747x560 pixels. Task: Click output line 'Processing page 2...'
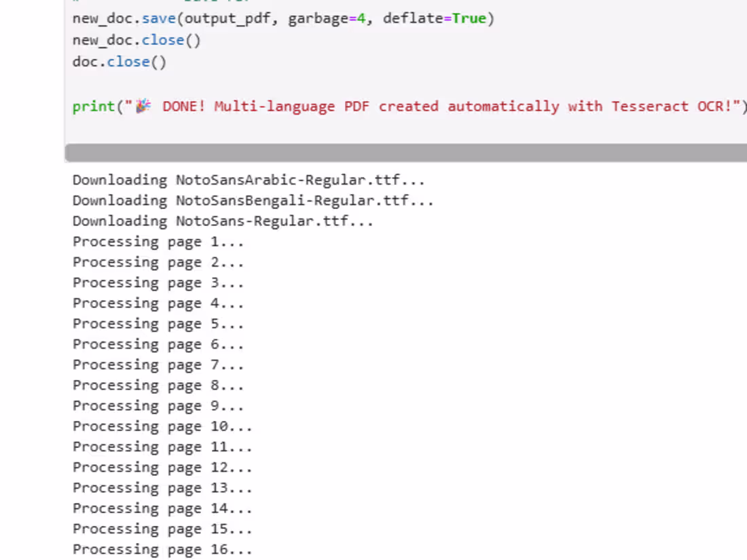(x=158, y=263)
